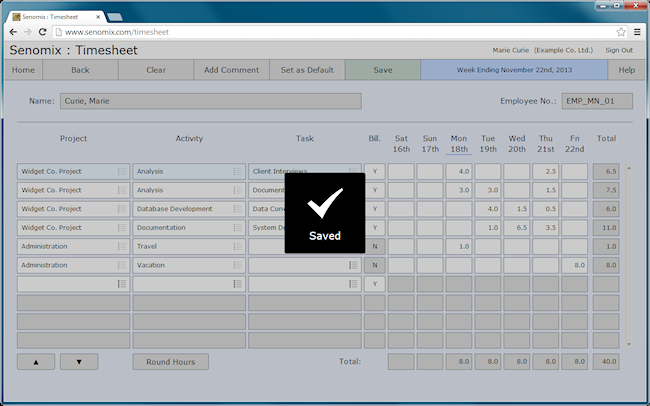Click the Tuesday 4.0 cell for Database Development

pyautogui.click(x=488, y=209)
